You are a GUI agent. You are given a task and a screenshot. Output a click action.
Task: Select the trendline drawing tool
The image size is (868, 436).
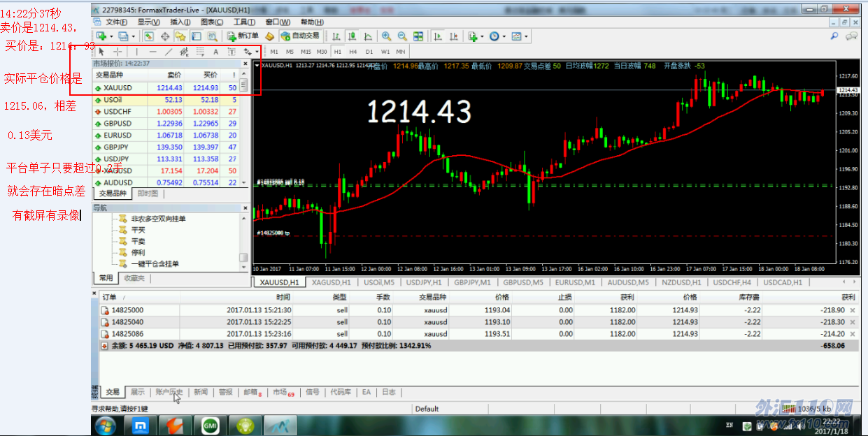(x=169, y=52)
